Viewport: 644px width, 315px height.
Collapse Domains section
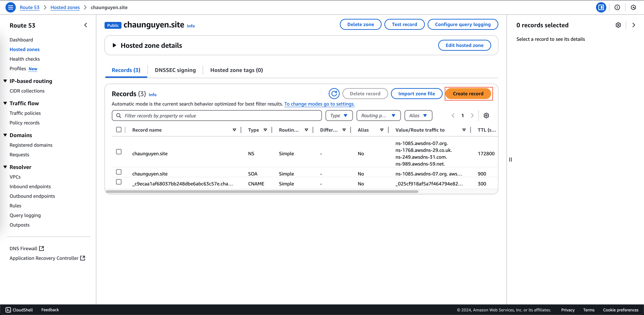(x=5, y=135)
